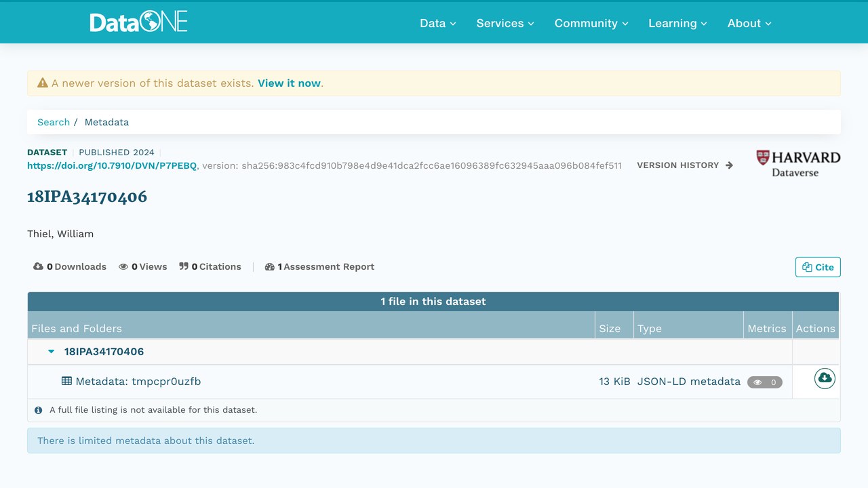Click the Metadata: tmpcpr0uzfb file name
The height and width of the screenshot is (488, 868).
[138, 382]
